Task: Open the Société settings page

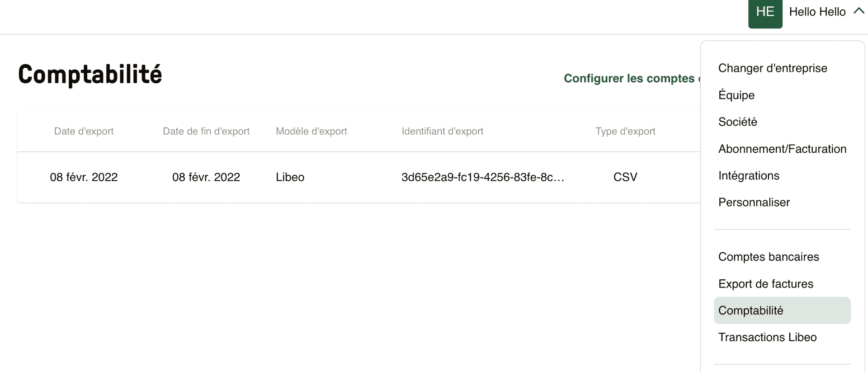Action: [x=737, y=122]
